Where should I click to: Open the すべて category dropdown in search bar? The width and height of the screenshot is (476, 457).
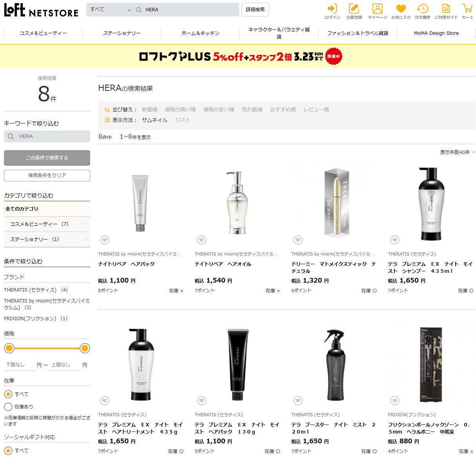point(110,10)
